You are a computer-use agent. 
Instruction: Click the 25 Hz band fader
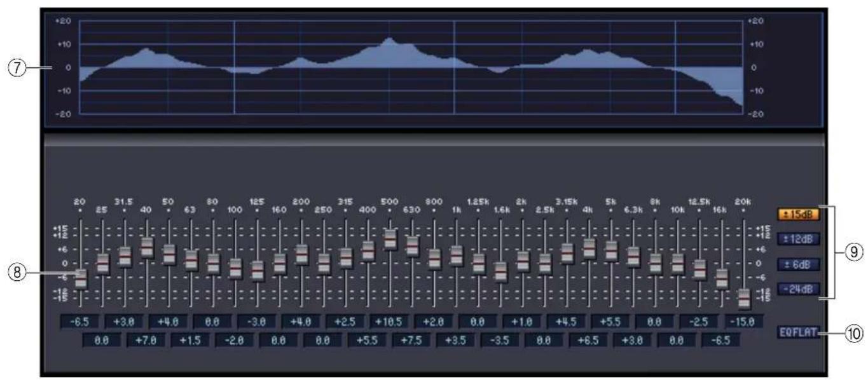pyautogui.click(x=103, y=262)
